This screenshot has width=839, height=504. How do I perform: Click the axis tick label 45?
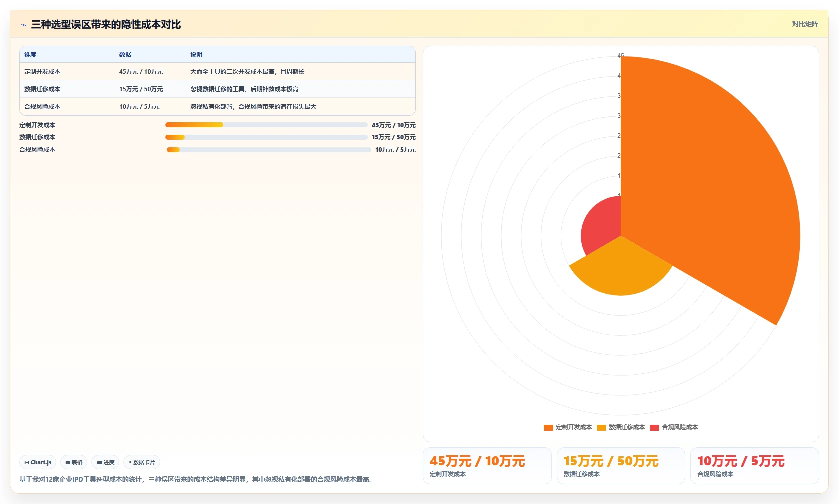620,56
